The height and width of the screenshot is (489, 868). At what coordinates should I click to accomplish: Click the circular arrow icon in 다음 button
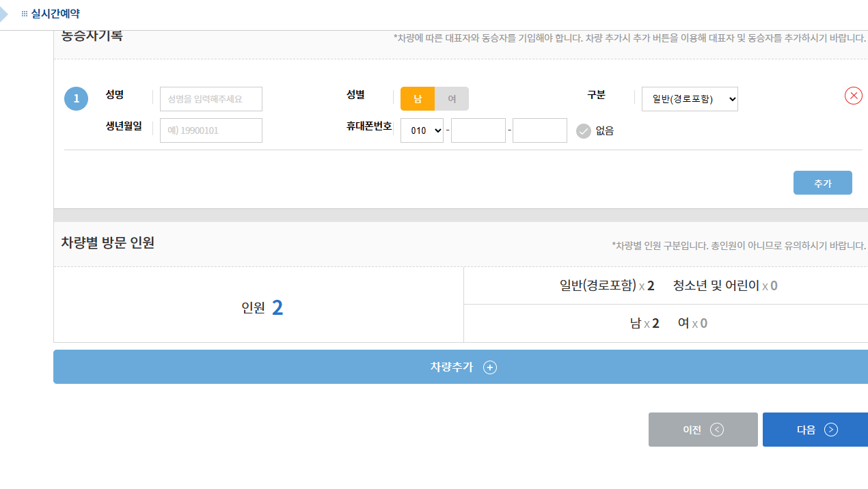tap(831, 430)
